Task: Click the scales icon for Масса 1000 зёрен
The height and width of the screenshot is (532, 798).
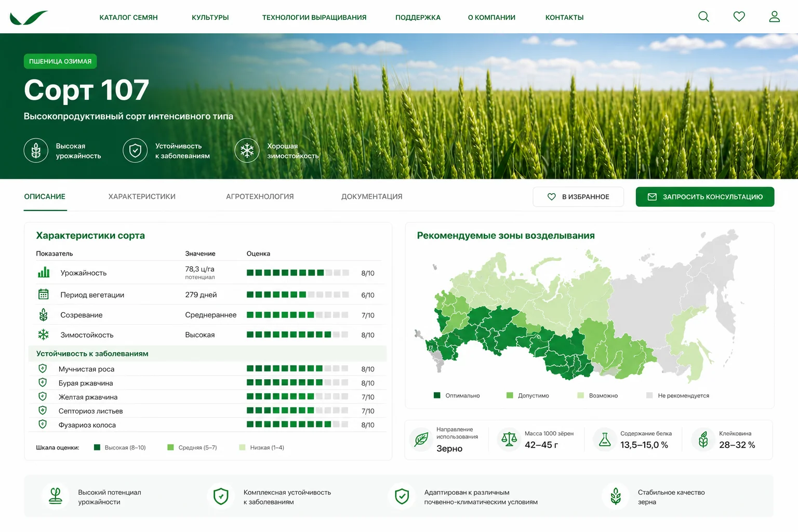Action: [509, 440]
